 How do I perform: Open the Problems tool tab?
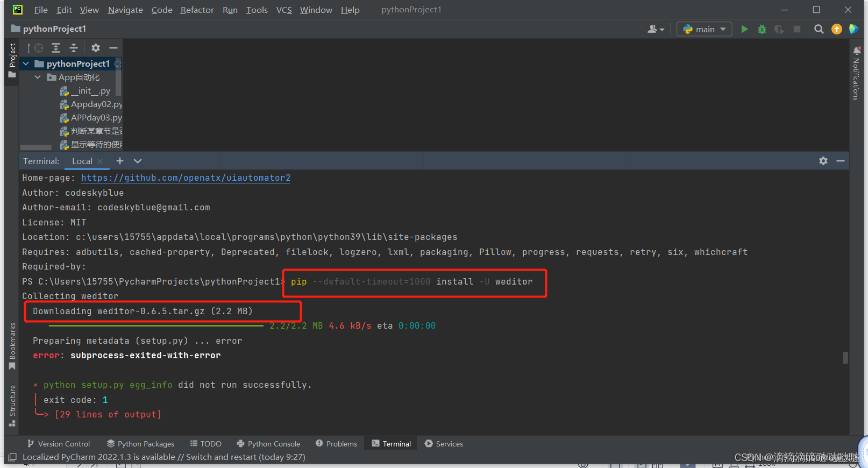pos(337,444)
